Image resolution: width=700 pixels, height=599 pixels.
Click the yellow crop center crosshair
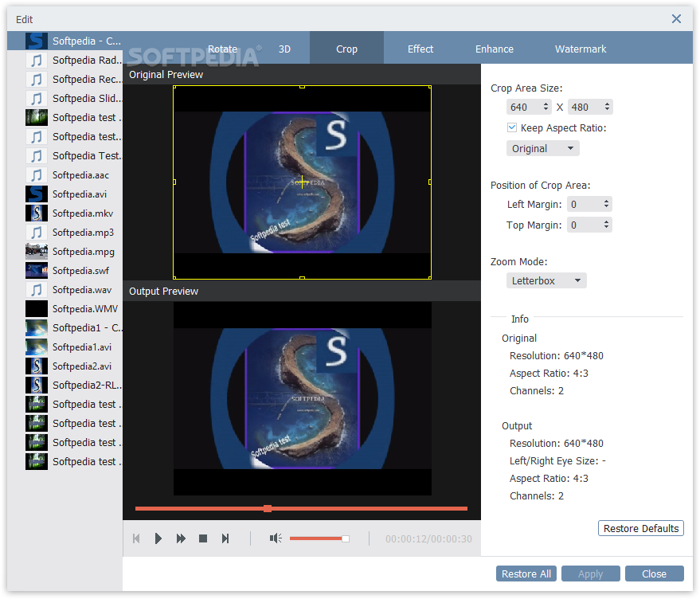tap(303, 182)
